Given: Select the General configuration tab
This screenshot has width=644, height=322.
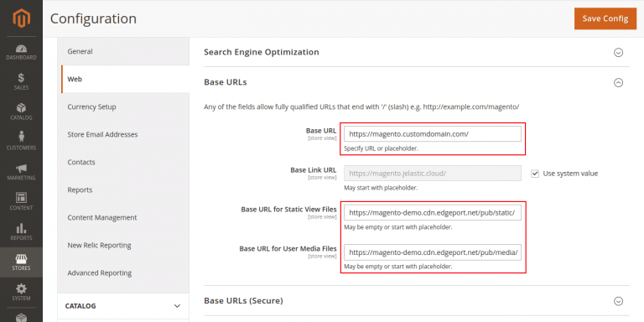Looking at the screenshot, I should tap(123, 51).
